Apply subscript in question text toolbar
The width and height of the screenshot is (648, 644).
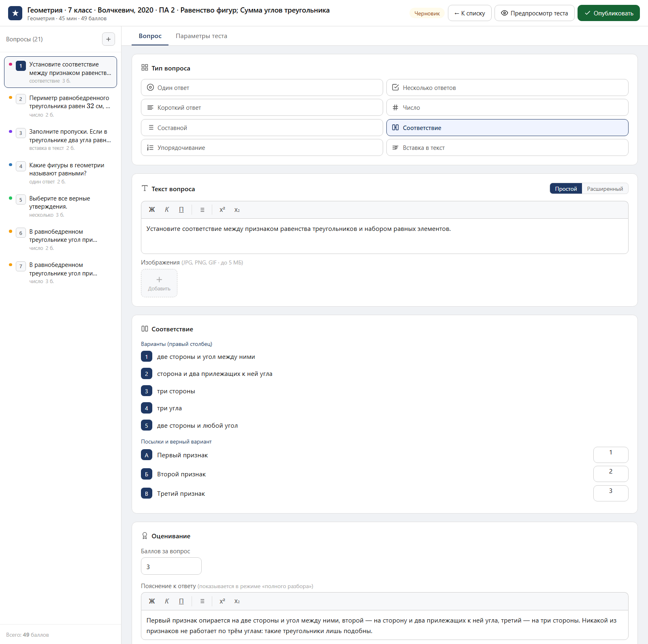click(237, 210)
